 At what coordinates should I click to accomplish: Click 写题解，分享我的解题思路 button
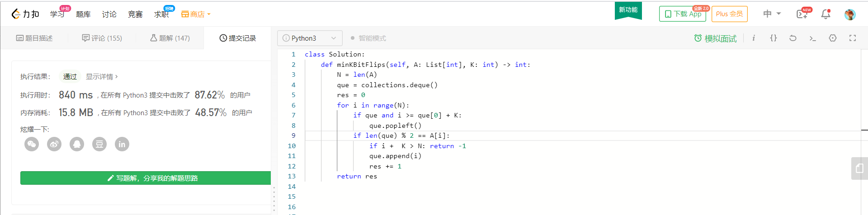(x=146, y=178)
